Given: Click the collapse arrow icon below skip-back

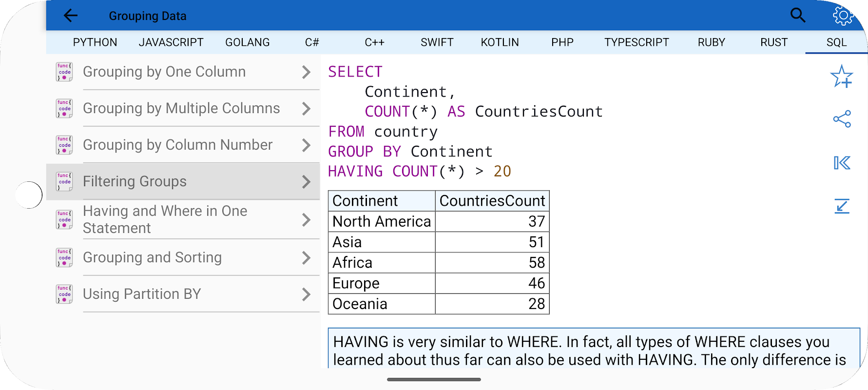Looking at the screenshot, I should pos(842,206).
